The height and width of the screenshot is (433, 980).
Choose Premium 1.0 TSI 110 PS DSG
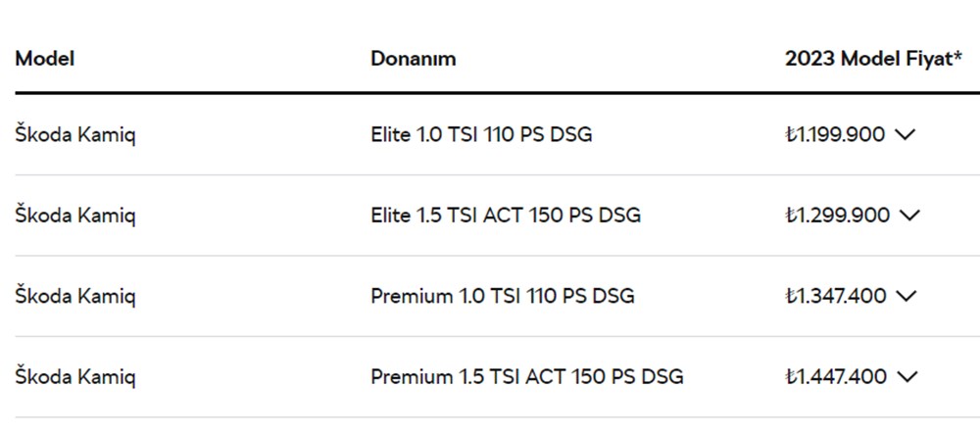coord(502,296)
